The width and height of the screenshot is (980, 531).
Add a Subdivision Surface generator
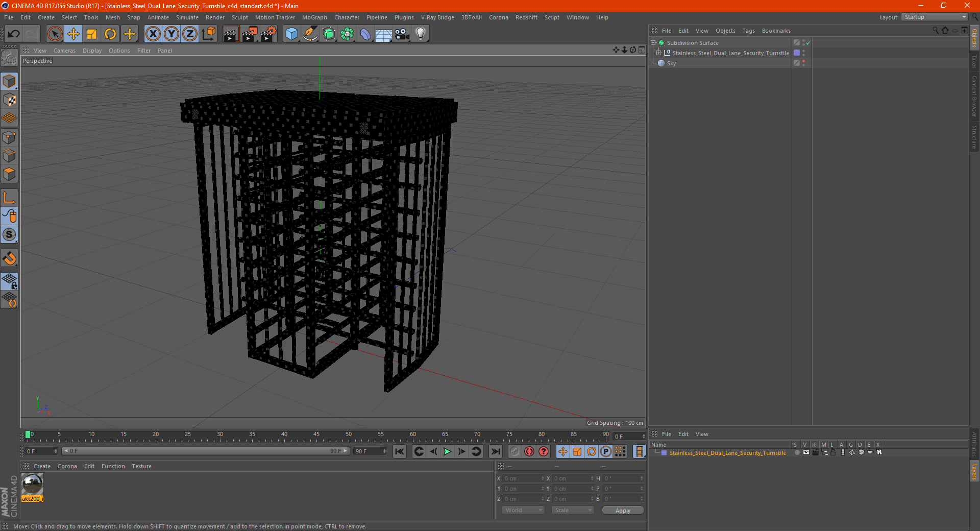[x=329, y=34]
